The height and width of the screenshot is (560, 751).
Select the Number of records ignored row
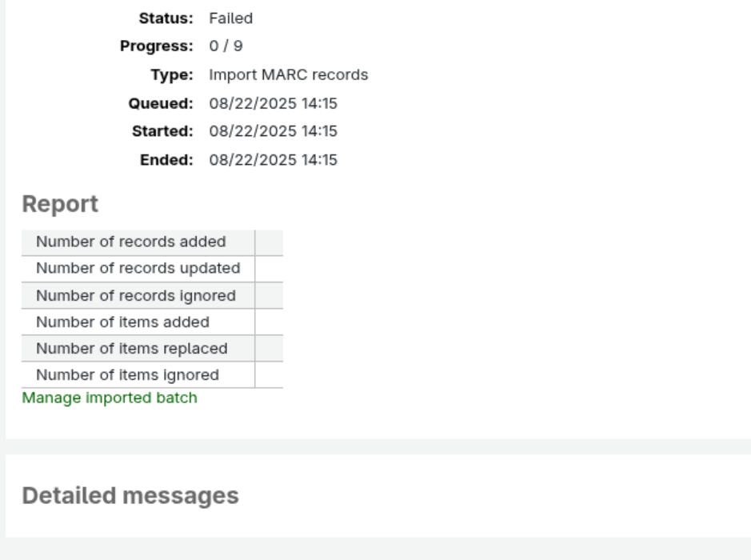[136, 296]
